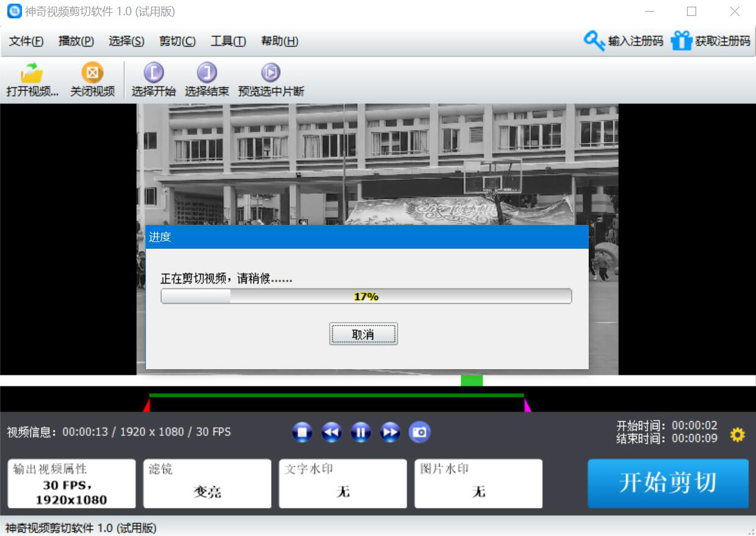Stop playback with the stop button

[x=302, y=433]
